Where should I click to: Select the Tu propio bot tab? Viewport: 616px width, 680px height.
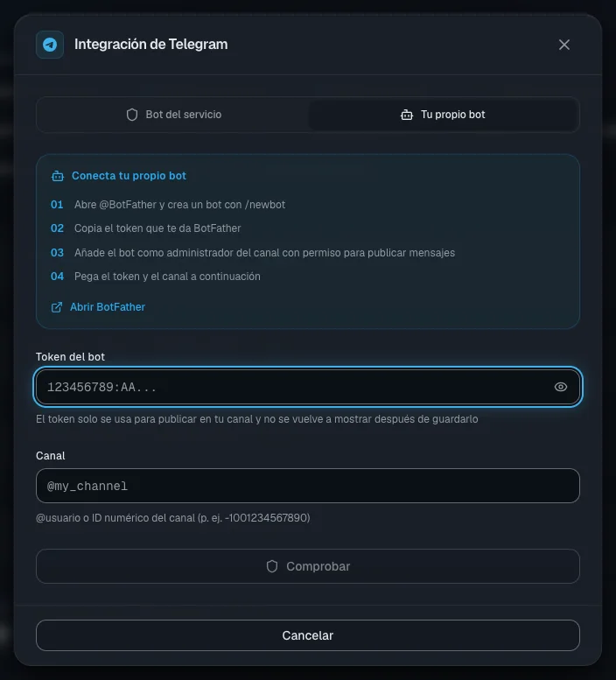click(443, 115)
